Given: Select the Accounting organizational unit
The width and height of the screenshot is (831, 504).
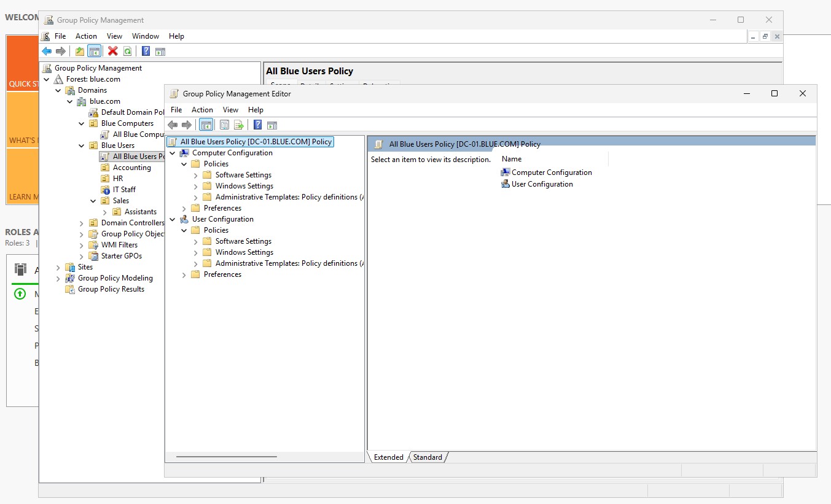Looking at the screenshot, I should (131, 168).
